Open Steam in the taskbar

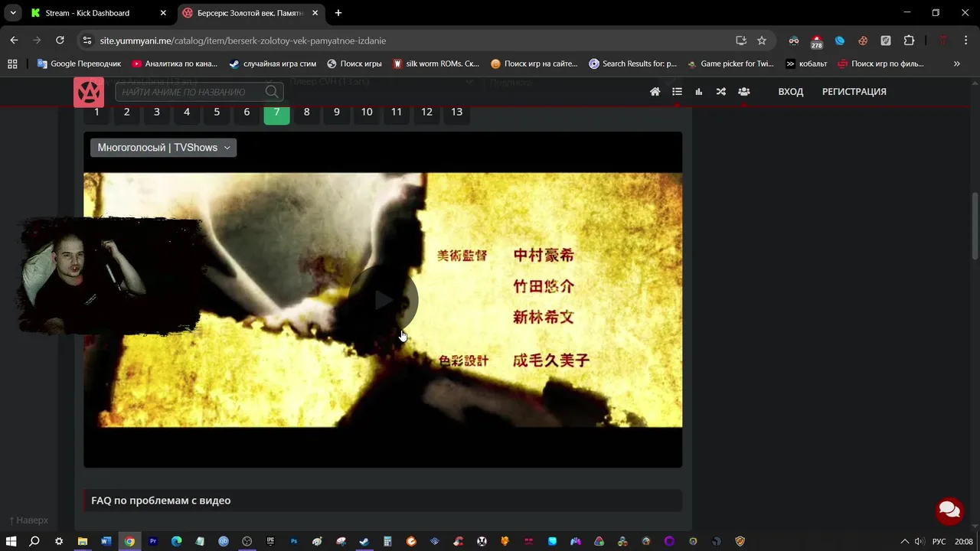pos(364,542)
